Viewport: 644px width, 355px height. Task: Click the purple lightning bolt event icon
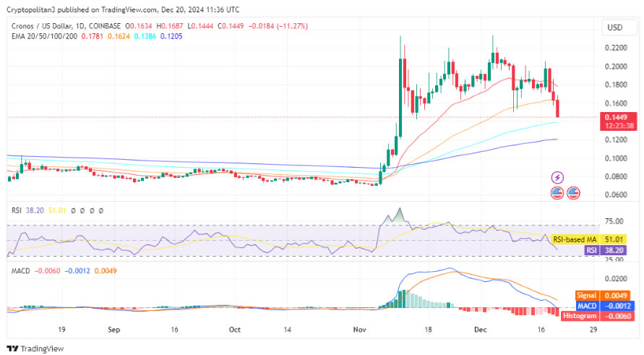coord(557,177)
